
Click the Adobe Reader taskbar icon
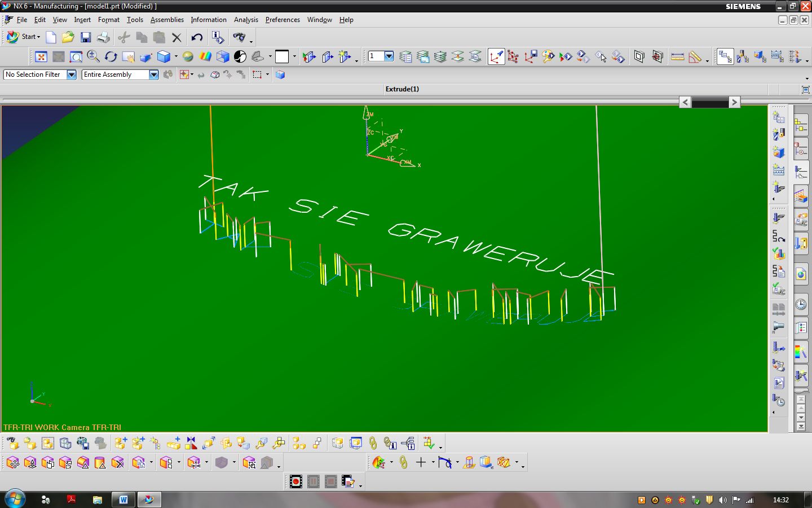tap(72, 500)
